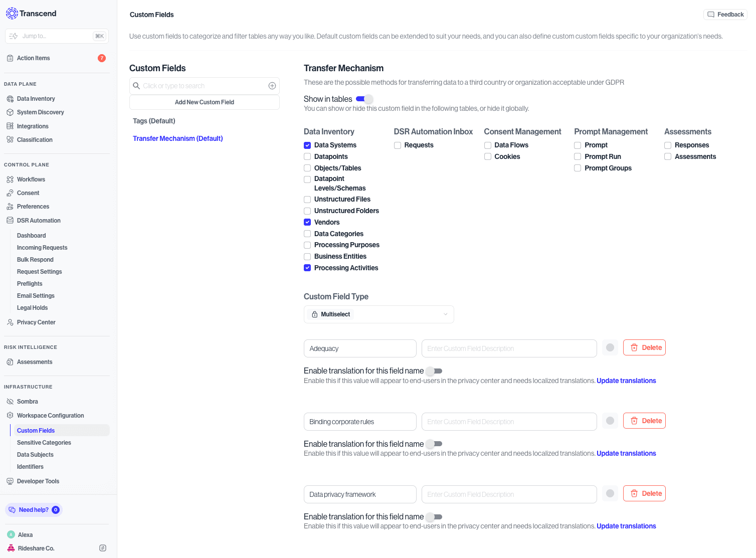Select System Discovery in the navigation
Image resolution: width=756 pixels, height=558 pixels.
pos(40,112)
